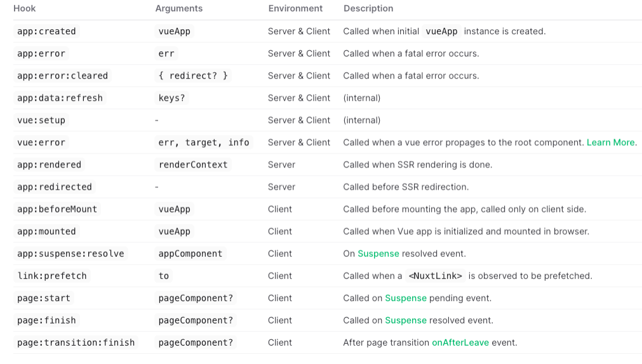642x364 pixels.
Task: Click the Description column header
Action: coord(368,9)
